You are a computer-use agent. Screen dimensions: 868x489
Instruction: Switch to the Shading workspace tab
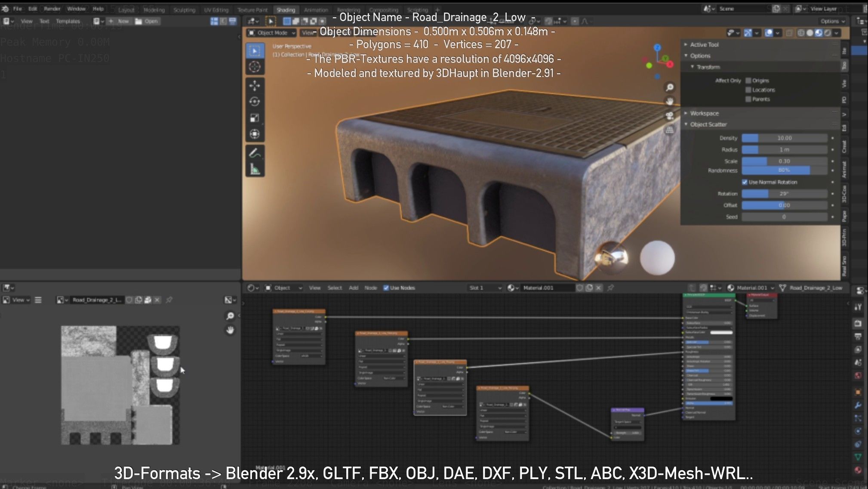[x=286, y=9]
